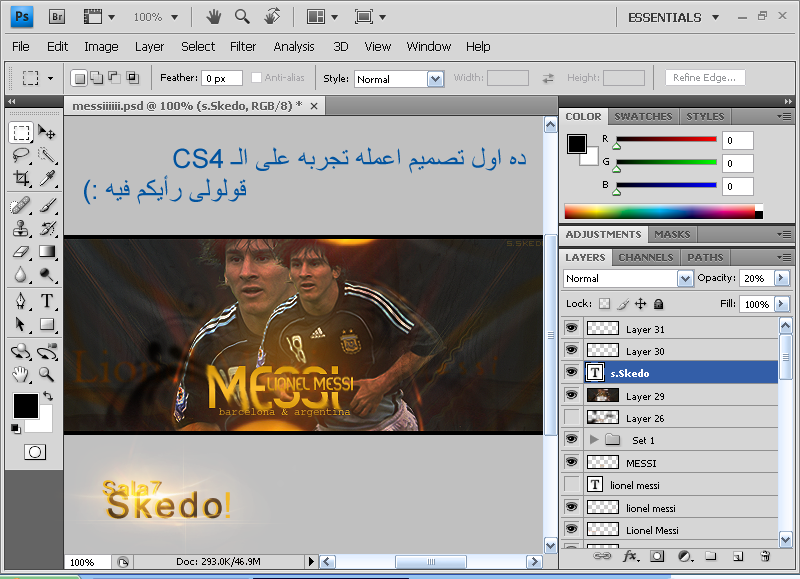Select the Horizontal Type tool

[47, 301]
